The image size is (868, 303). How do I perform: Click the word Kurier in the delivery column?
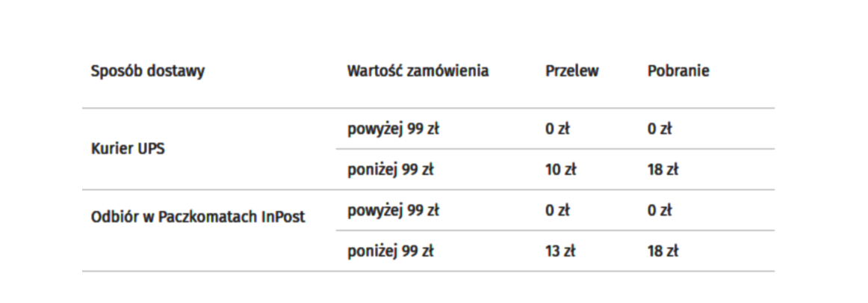[x=111, y=149]
